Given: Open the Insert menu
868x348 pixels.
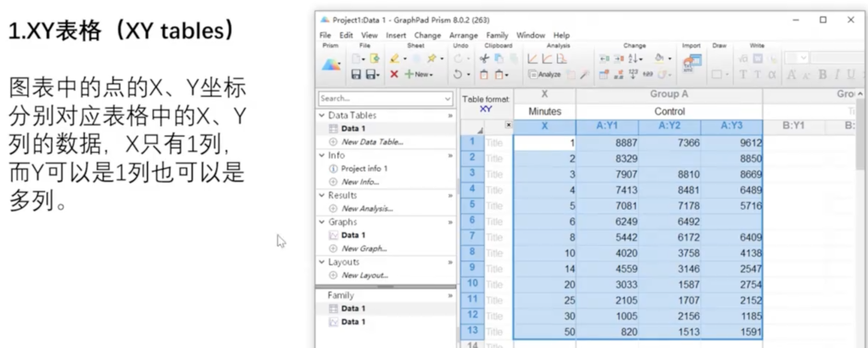Looking at the screenshot, I should coord(395,35).
